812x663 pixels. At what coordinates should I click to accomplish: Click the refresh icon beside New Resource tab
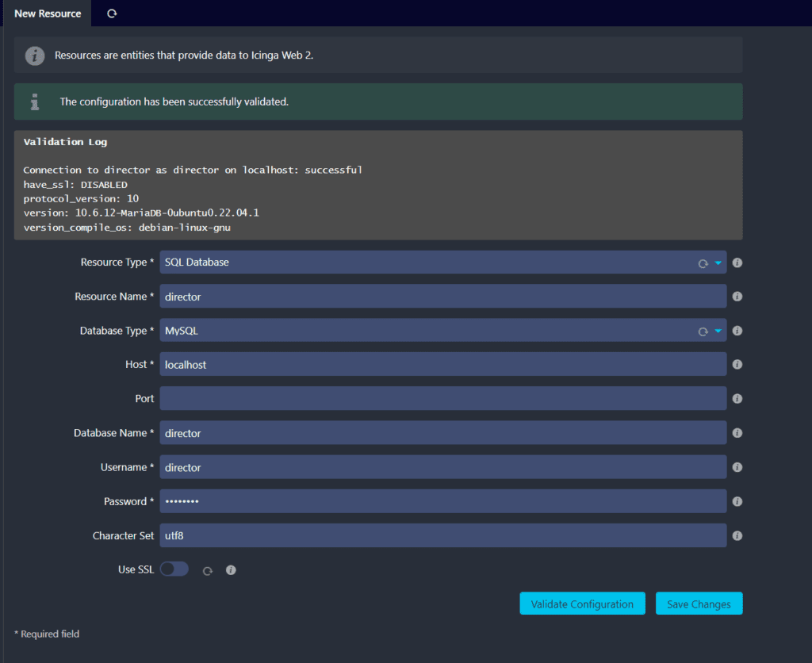(x=112, y=13)
